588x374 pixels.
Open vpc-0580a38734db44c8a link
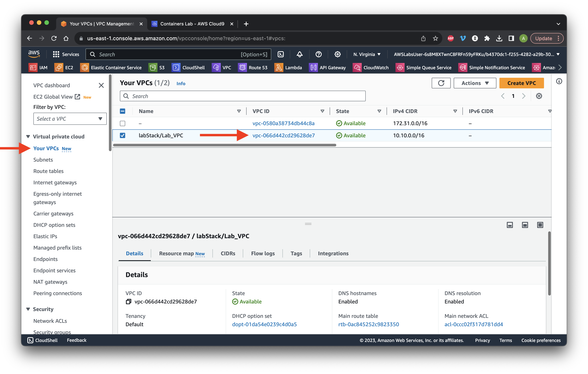[283, 123]
